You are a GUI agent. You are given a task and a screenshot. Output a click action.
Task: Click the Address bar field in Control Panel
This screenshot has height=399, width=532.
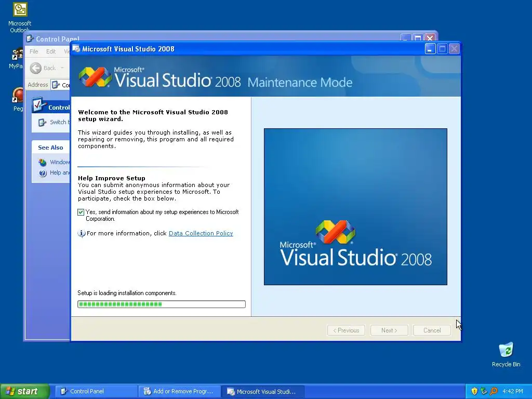pos(60,85)
